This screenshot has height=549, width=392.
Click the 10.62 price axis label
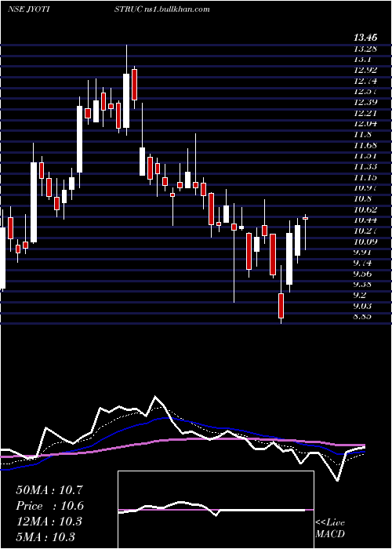click(366, 209)
